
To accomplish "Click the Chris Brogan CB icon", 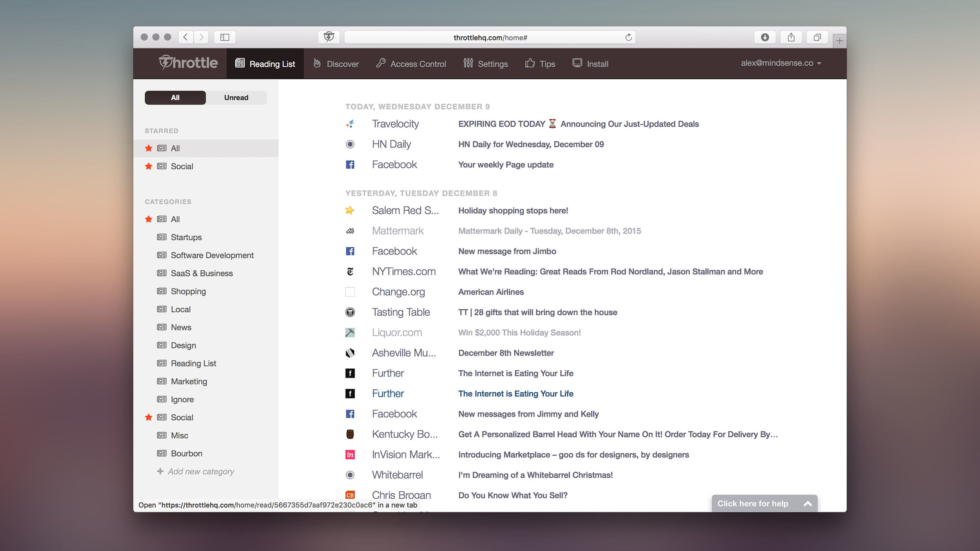I will click(x=350, y=495).
